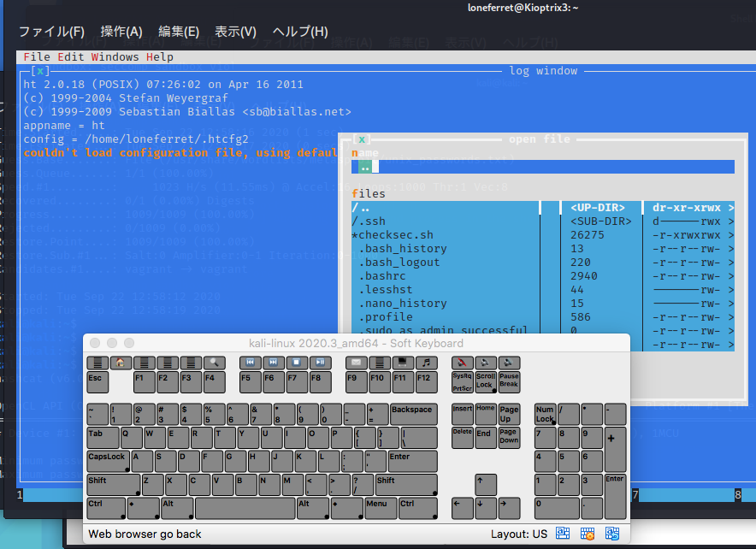The image size is (756, 549).
Task: Open the ファイル(F) menu
Action: (51, 32)
